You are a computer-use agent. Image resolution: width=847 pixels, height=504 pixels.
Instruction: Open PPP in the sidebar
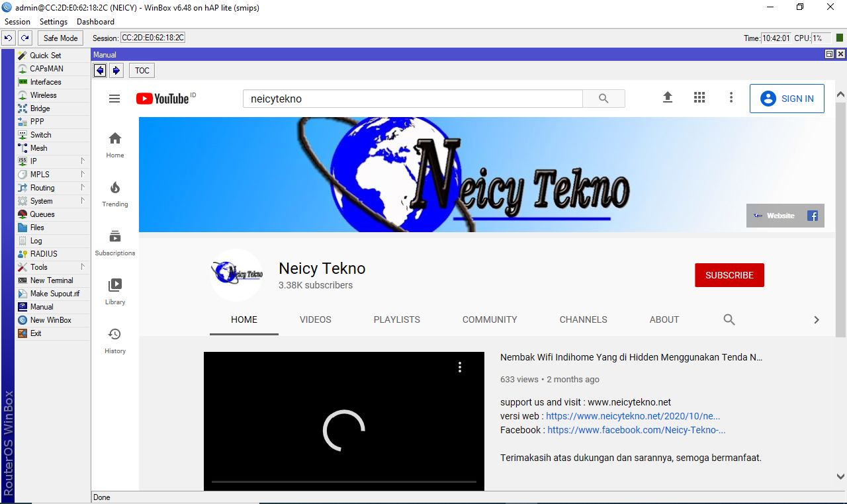coord(52,122)
